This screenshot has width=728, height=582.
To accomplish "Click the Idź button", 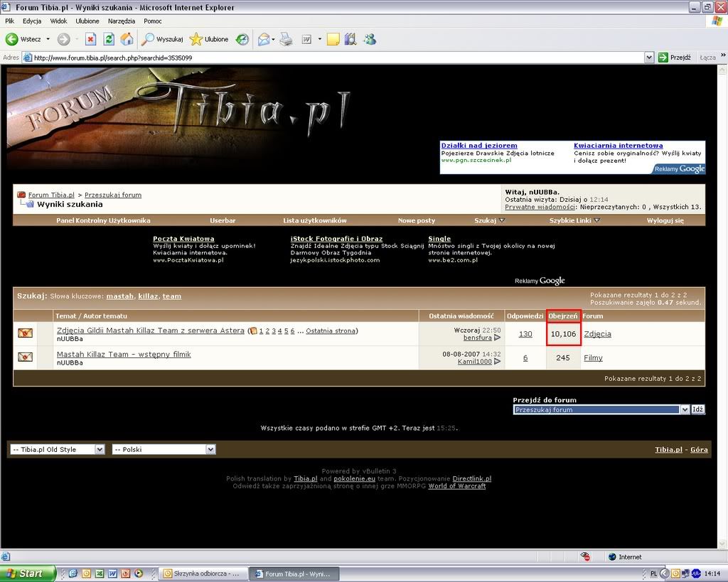I will tap(698, 409).
